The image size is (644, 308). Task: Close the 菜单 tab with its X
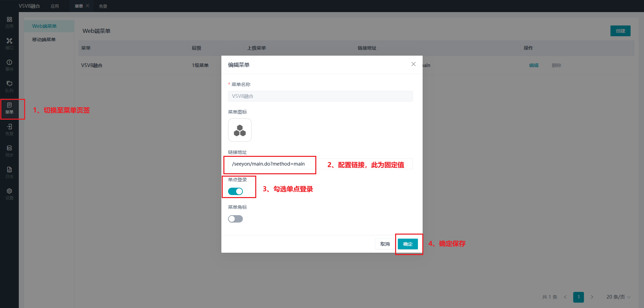pyautogui.click(x=88, y=6)
